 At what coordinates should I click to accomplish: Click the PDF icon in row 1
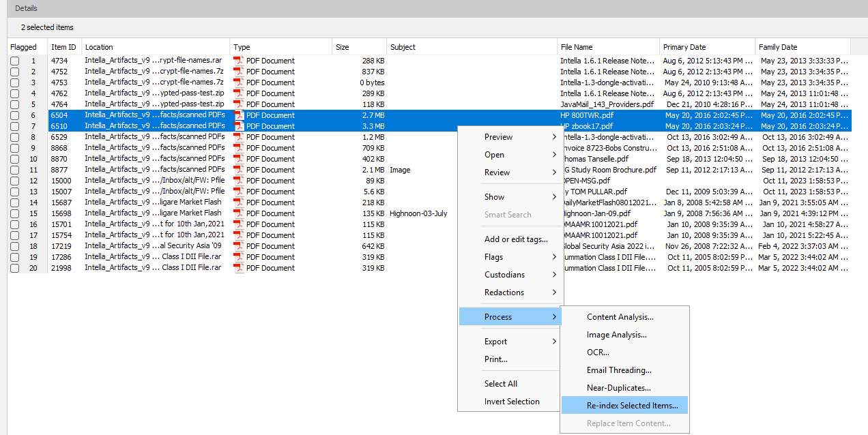point(238,61)
